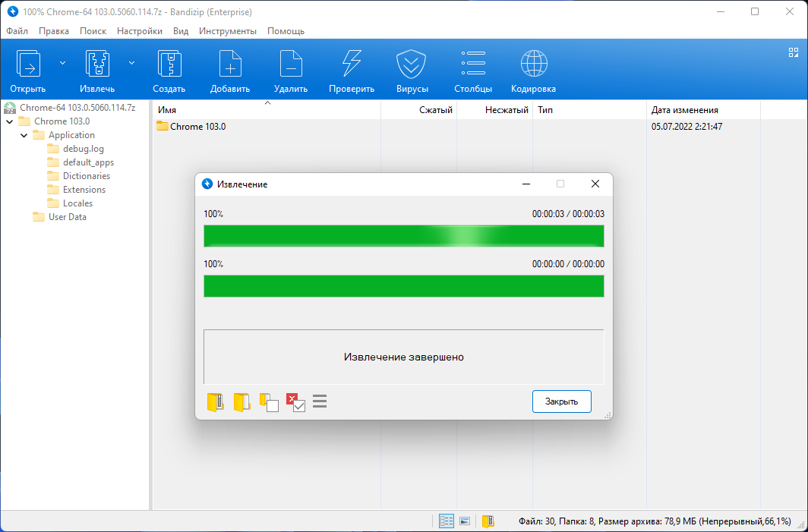Click the Удалить file icon
Viewport: 808px width, 532px height.
[291, 64]
